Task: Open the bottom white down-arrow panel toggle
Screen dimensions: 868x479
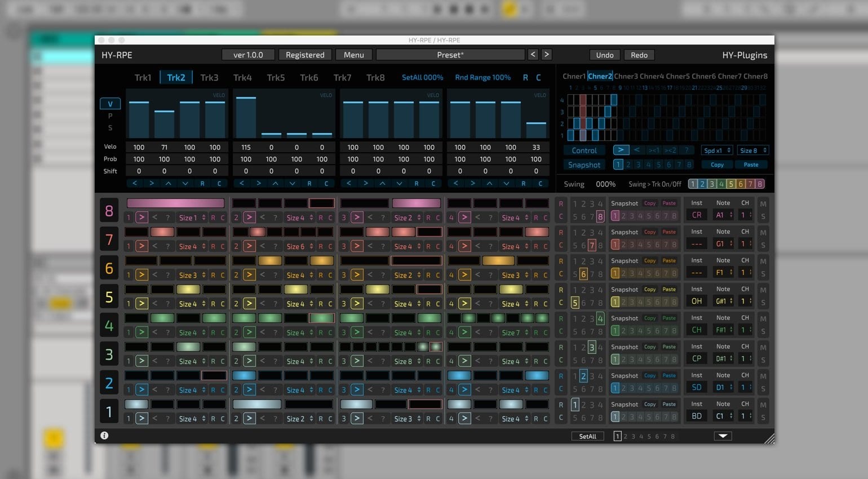Action: pos(723,436)
